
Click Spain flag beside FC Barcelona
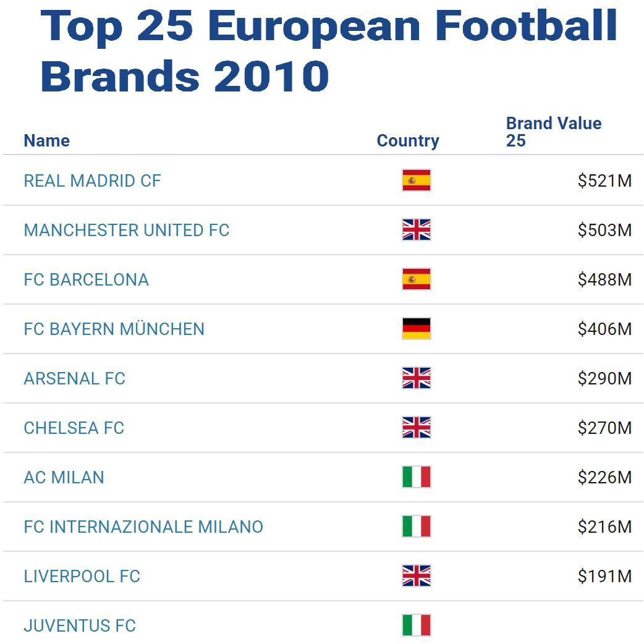pos(416,279)
